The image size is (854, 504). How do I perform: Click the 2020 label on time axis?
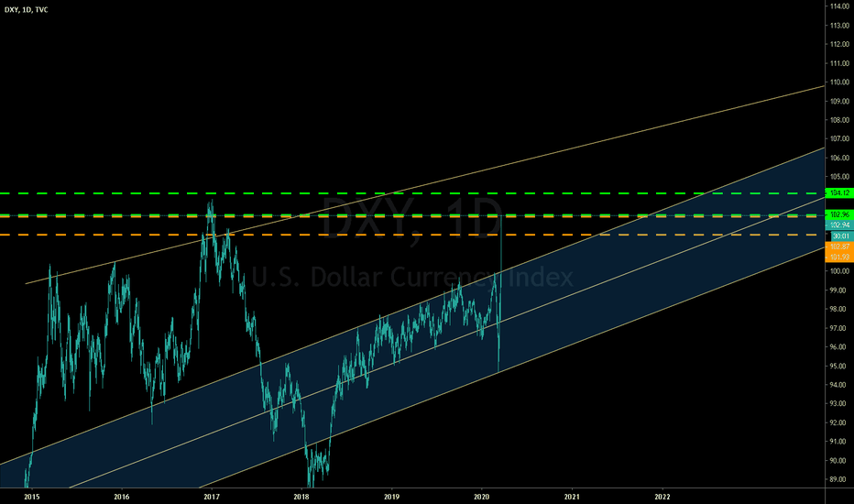(481, 497)
